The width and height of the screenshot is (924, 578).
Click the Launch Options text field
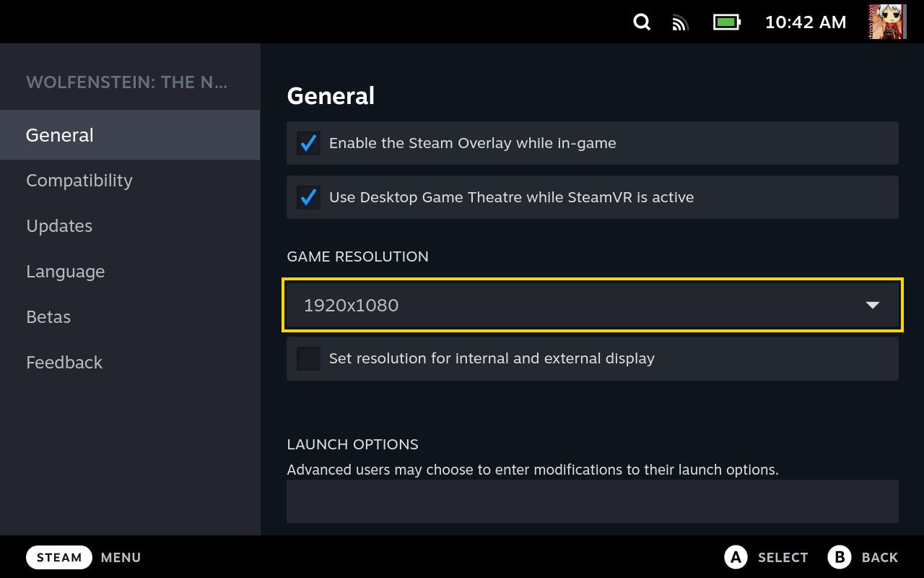[x=592, y=501]
